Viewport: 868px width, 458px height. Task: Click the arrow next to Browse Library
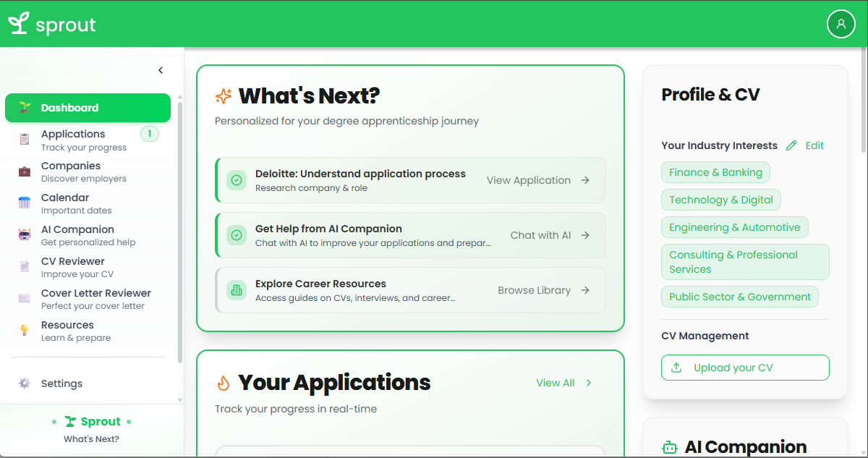point(585,290)
